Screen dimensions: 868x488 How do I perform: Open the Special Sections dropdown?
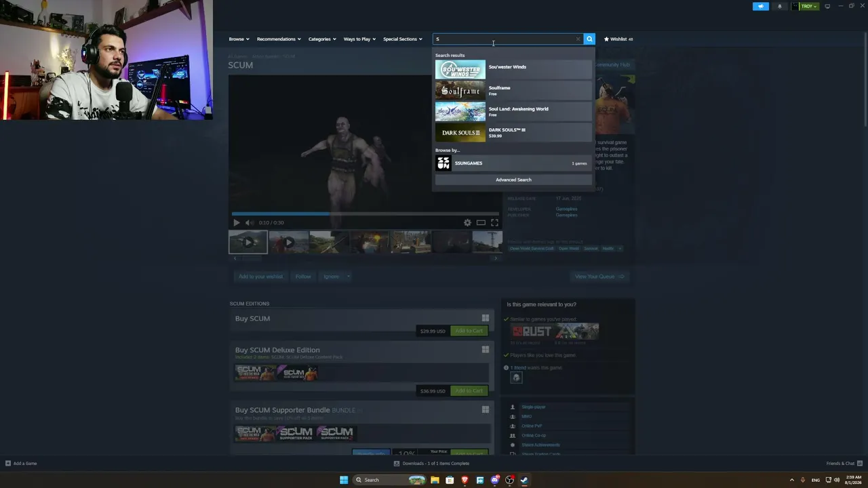(403, 39)
